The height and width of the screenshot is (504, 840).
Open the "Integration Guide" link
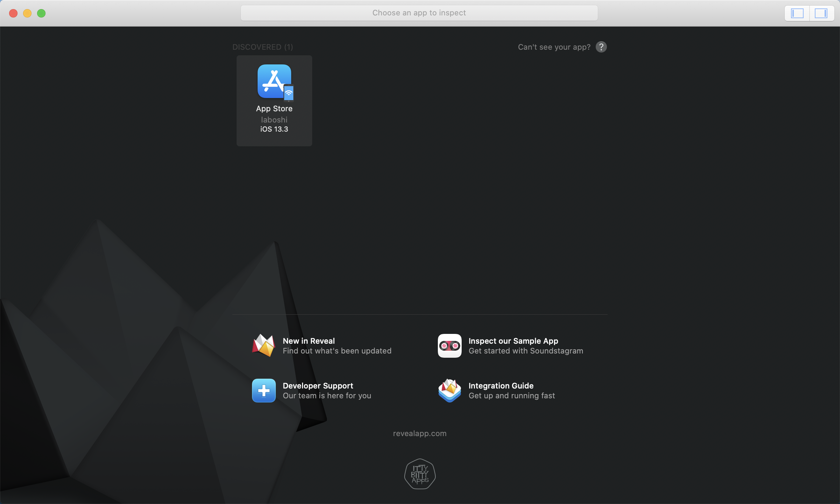(501, 386)
